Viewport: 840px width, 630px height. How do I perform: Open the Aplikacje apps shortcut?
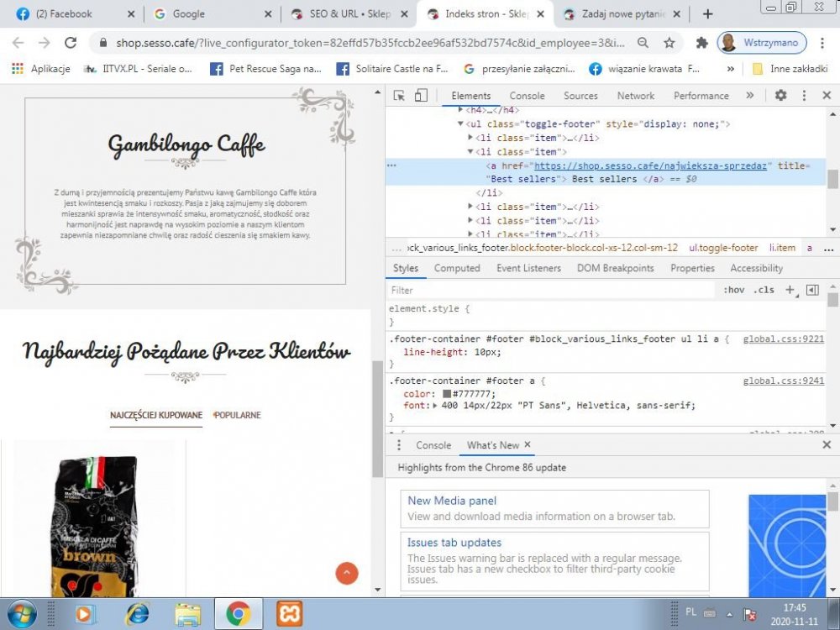pyautogui.click(x=41, y=69)
